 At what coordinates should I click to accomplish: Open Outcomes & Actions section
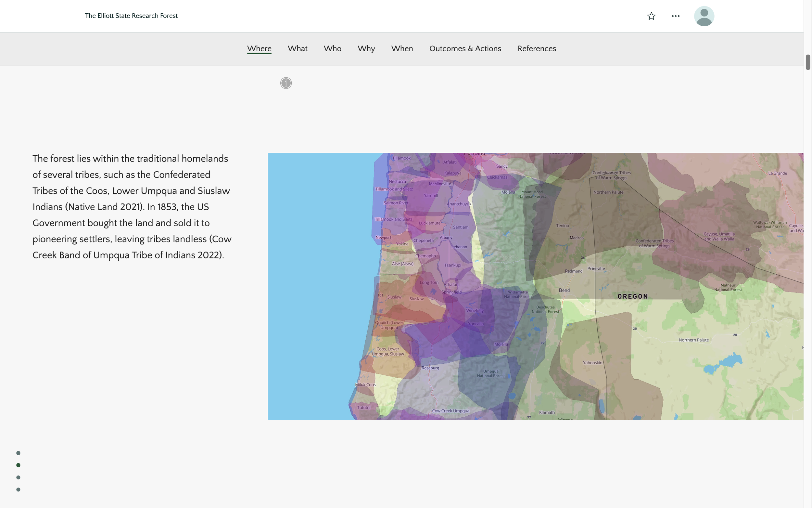[465, 48]
